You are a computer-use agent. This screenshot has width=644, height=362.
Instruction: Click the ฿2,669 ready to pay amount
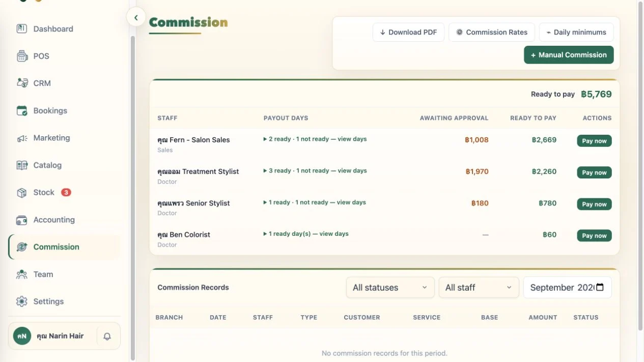tap(544, 140)
